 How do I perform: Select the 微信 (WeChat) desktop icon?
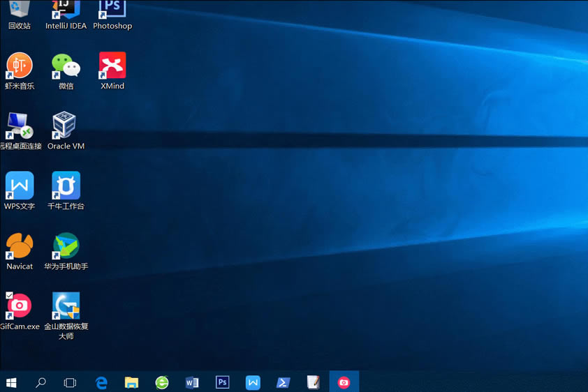tap(66, 66)
